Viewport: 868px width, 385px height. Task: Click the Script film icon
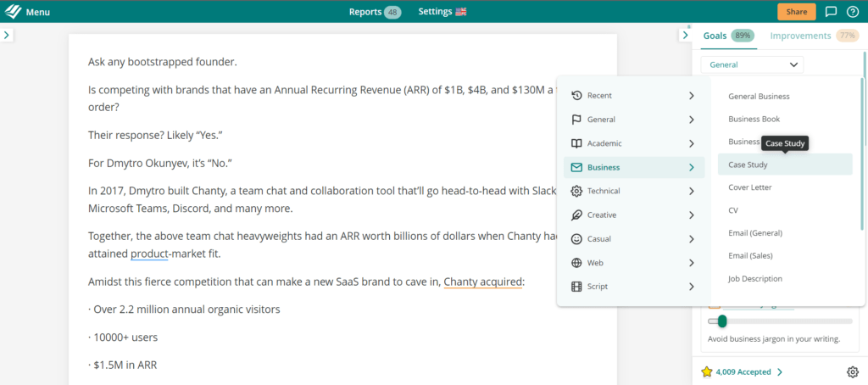click(576, 287)
